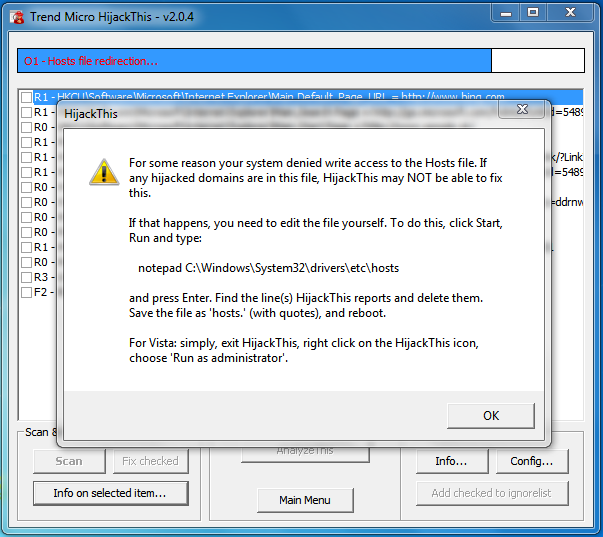Click Add checked to ignorelist

(x=492, y=493)
